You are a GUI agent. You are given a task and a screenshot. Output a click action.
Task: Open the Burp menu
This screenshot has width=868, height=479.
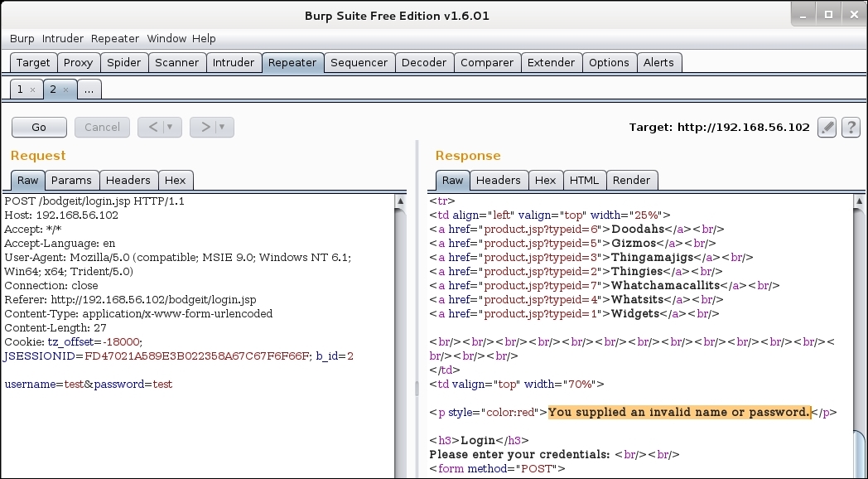pos(22,39)
